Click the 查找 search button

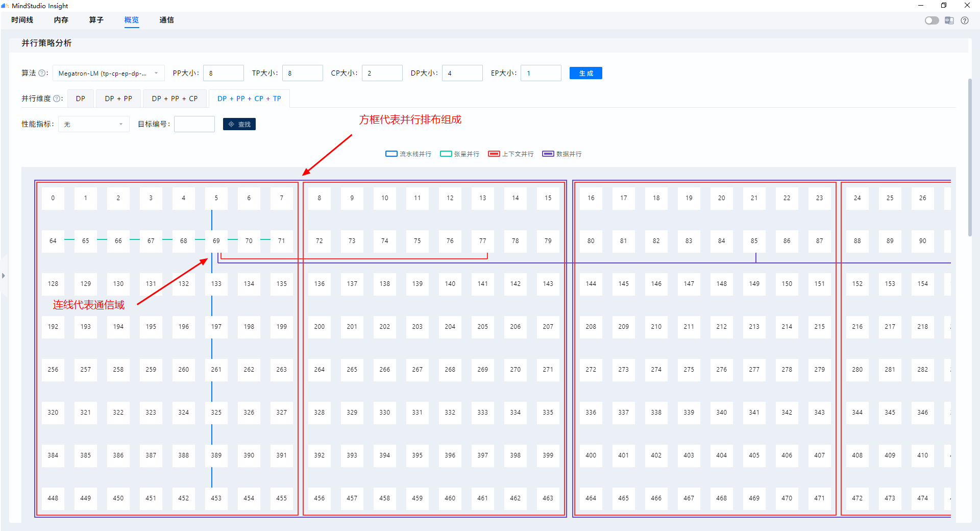click(x=239, y=124)
